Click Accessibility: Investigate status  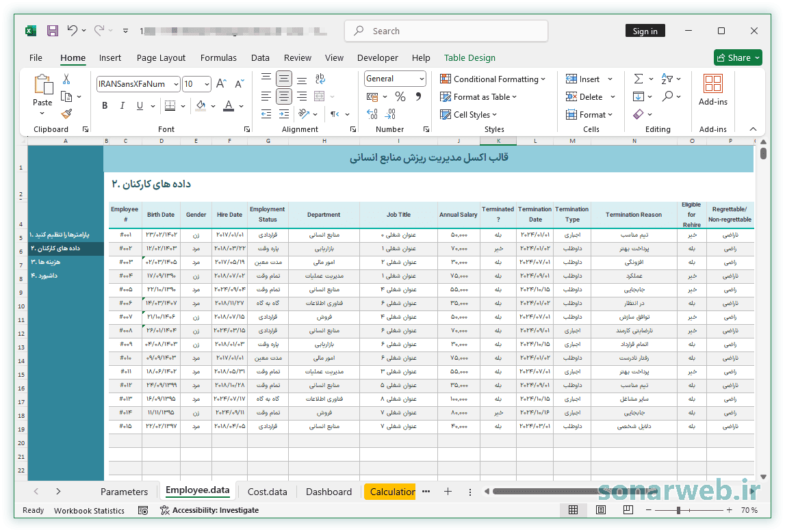(209, 510)
